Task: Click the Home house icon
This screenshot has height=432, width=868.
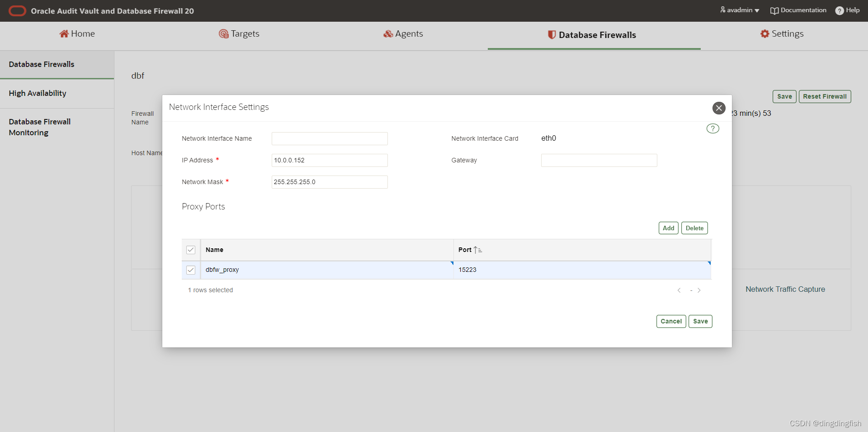Action: [x=64, y=34]
